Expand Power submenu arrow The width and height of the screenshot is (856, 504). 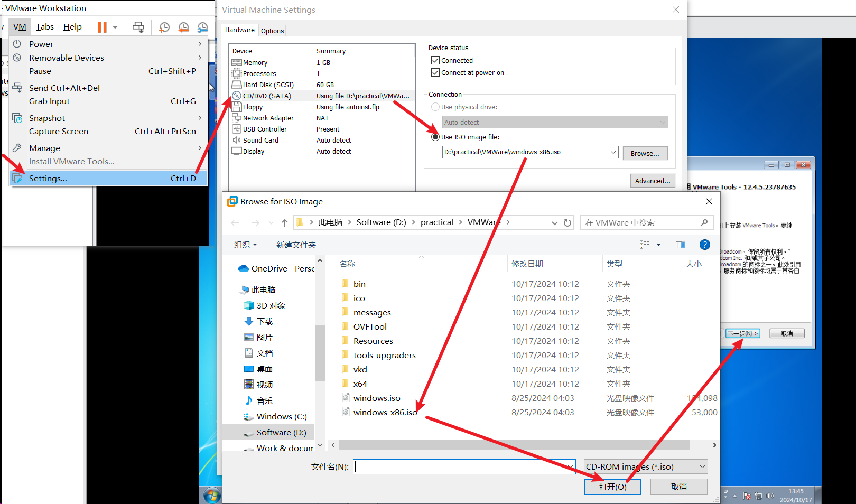tap(200, 44)
